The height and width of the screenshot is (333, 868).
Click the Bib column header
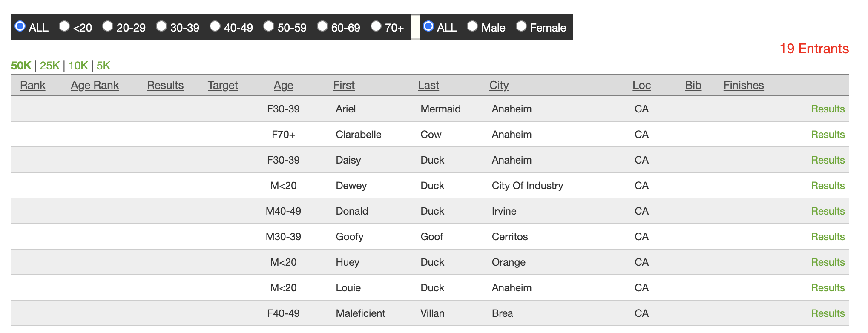693,85
